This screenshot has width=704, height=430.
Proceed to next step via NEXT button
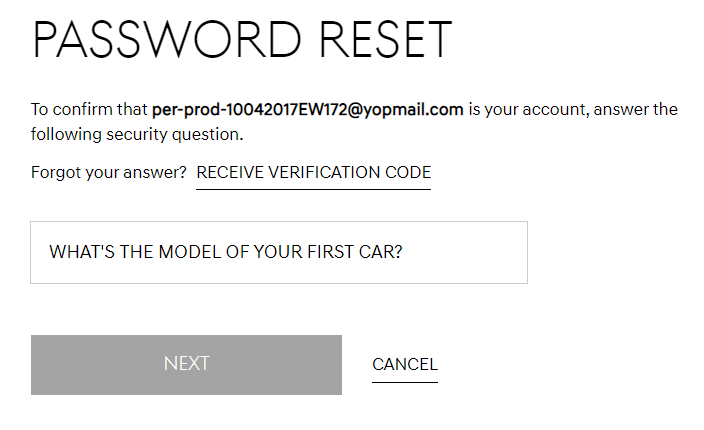click(186, 364)
